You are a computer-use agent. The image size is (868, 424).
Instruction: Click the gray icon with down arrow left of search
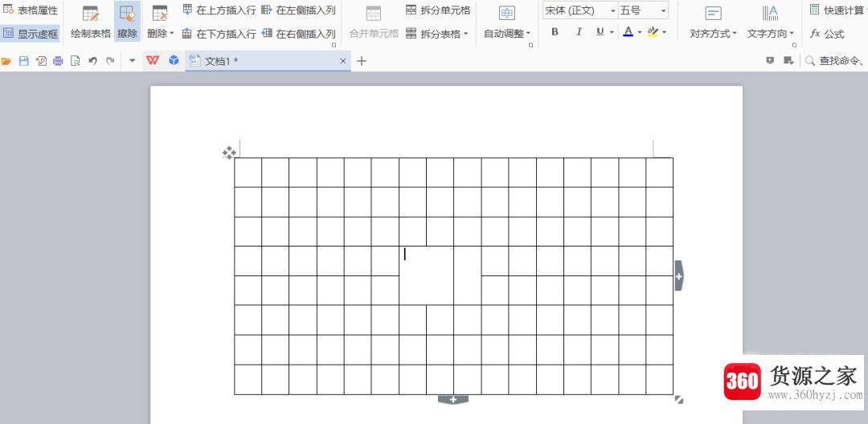pos(789,61)
